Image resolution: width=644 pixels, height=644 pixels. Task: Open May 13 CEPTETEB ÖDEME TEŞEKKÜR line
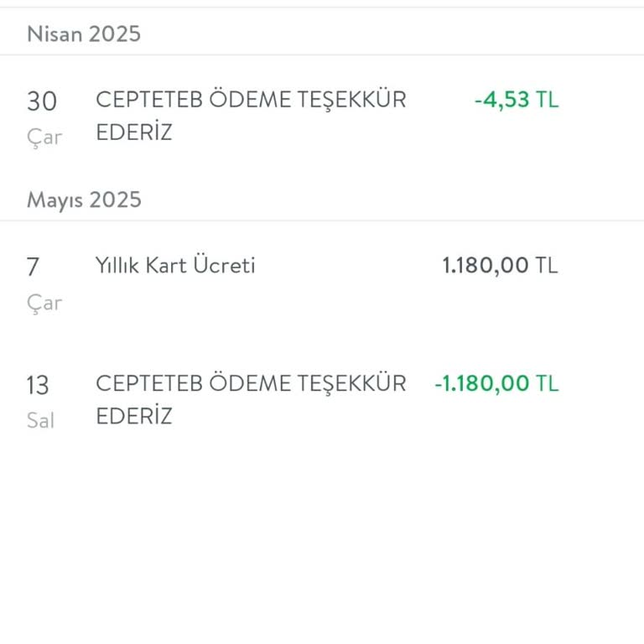(x=251, y=383)
